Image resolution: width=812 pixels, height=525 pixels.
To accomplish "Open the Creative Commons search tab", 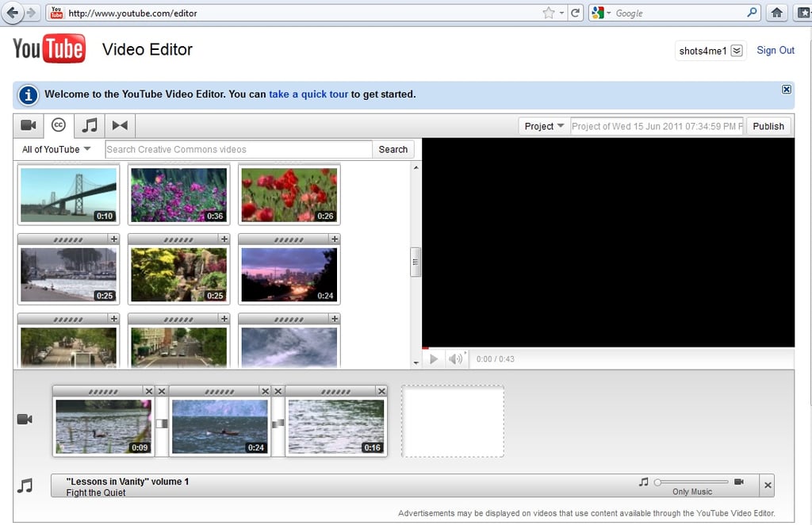I will tap(58, 125).
